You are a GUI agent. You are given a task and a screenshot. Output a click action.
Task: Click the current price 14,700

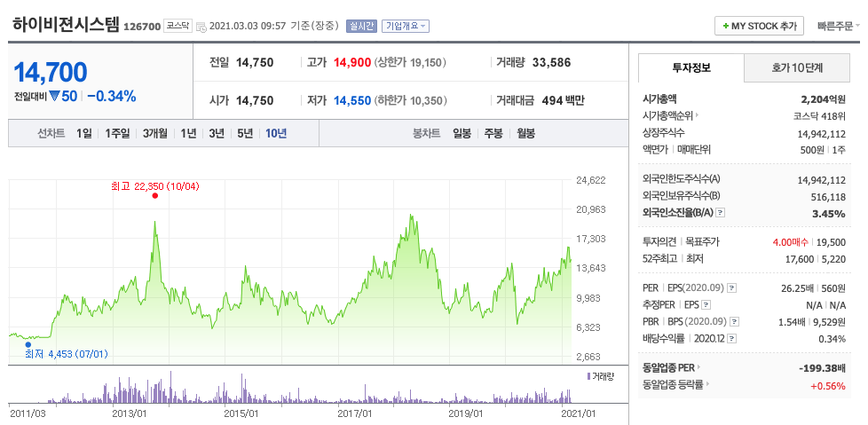51,72
